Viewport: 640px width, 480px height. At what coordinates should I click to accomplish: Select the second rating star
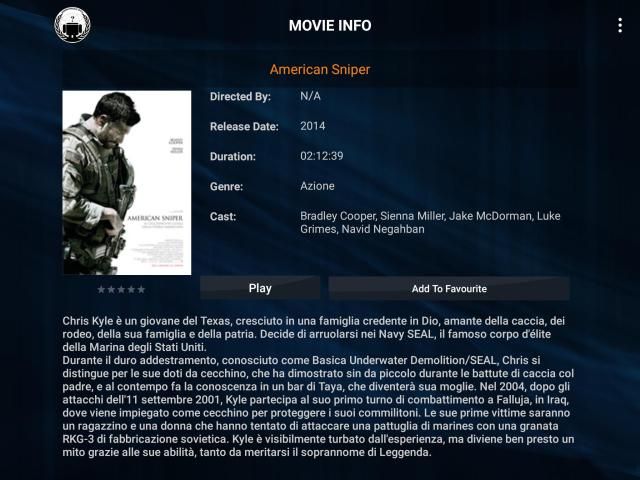tap(111, 289)
